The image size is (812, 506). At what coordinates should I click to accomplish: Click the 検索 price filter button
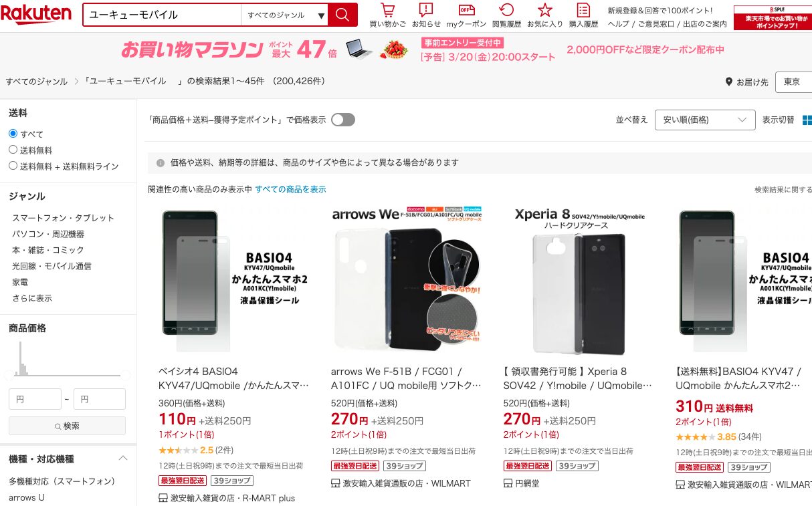(x=67, y=426)
